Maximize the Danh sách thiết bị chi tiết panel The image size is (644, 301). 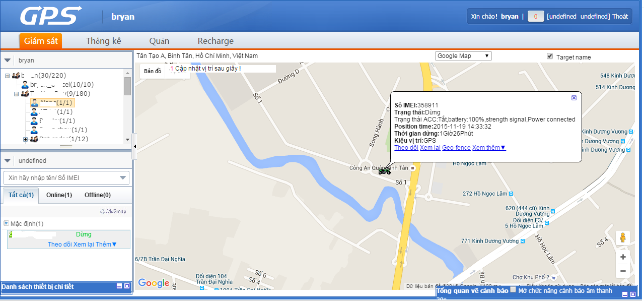click(x=127, y=286)
